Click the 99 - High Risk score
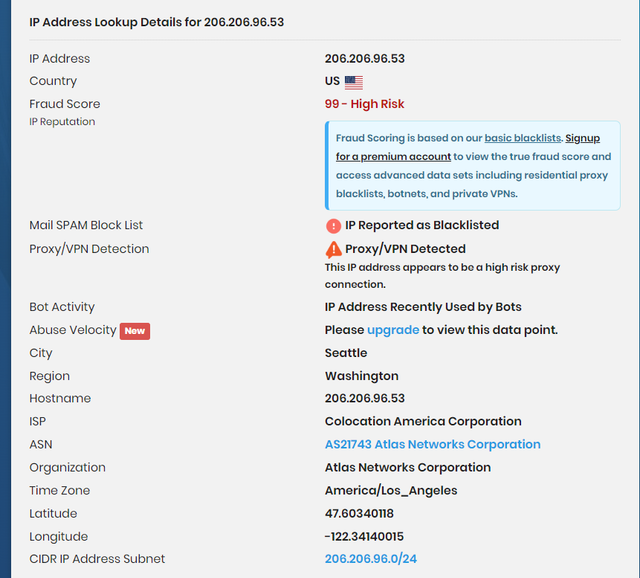This screenshot has height=578, width=640. click(x=364, y=104)
